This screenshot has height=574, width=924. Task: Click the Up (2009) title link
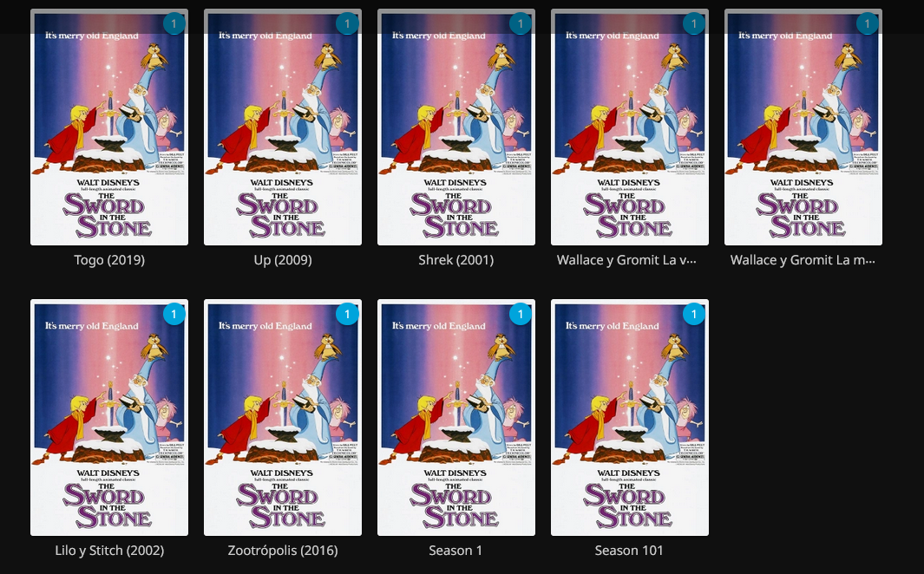point(283,260)
